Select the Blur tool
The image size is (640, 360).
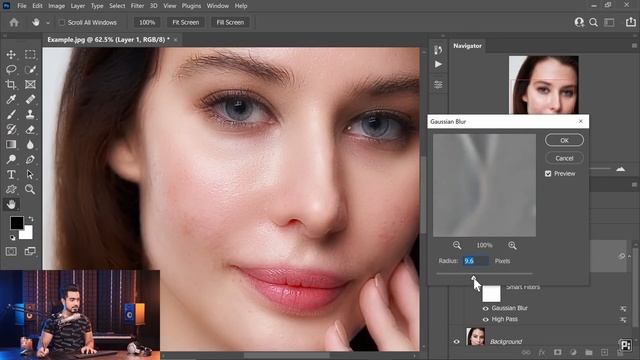coord(30,144)
